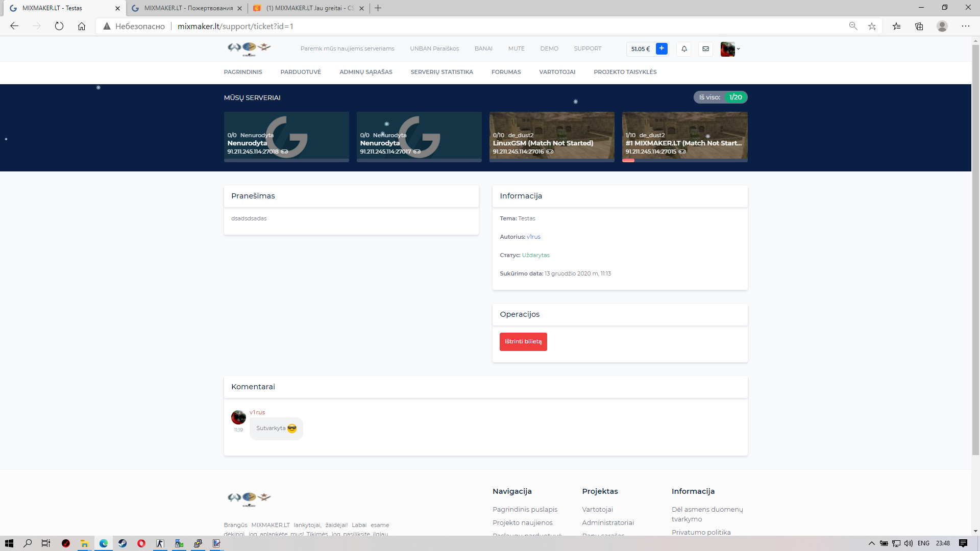Screen dimensions: 980x551
Task: Open browser profile icon
Action: (942, 26)
